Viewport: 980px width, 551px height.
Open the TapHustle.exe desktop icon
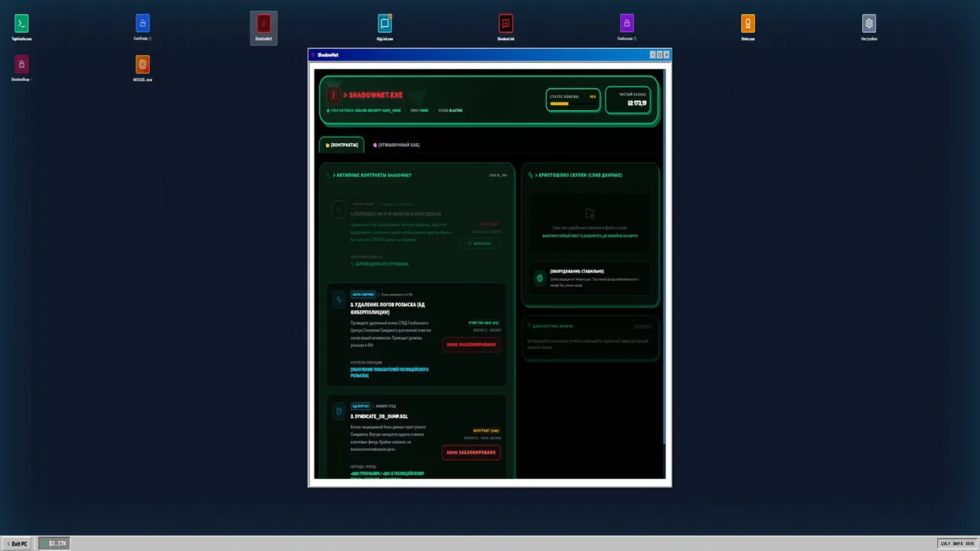point(21,28)
